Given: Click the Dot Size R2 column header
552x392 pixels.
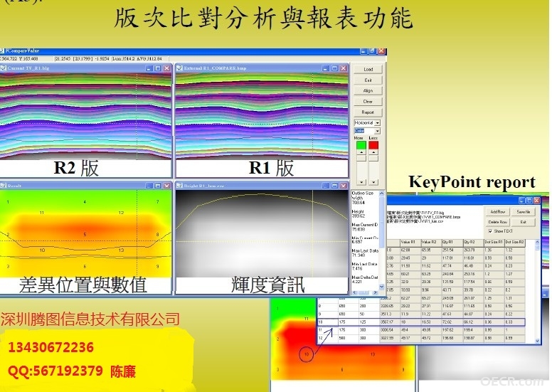Looking at the screenshot, I should 515,243.
